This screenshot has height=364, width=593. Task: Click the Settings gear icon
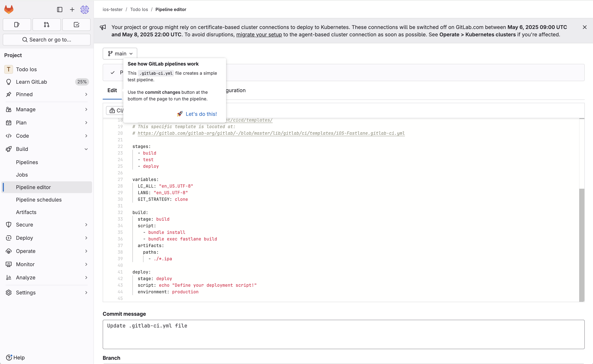(x=9, y=292)
